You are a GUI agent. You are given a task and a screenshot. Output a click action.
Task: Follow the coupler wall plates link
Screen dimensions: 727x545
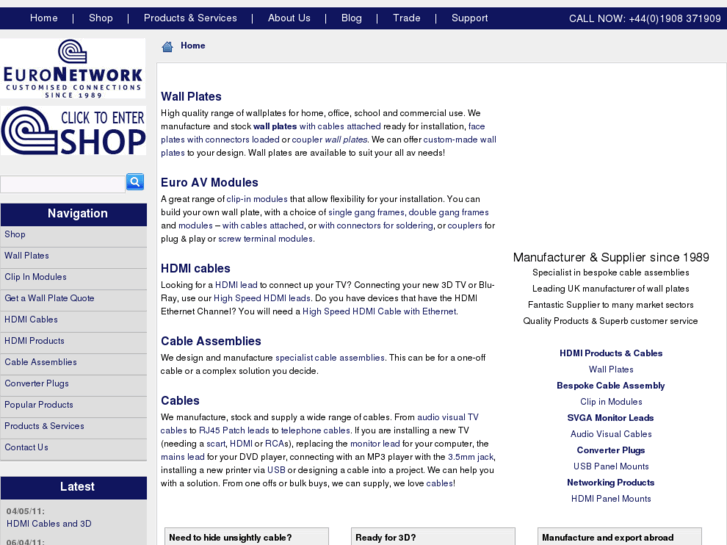330,140
